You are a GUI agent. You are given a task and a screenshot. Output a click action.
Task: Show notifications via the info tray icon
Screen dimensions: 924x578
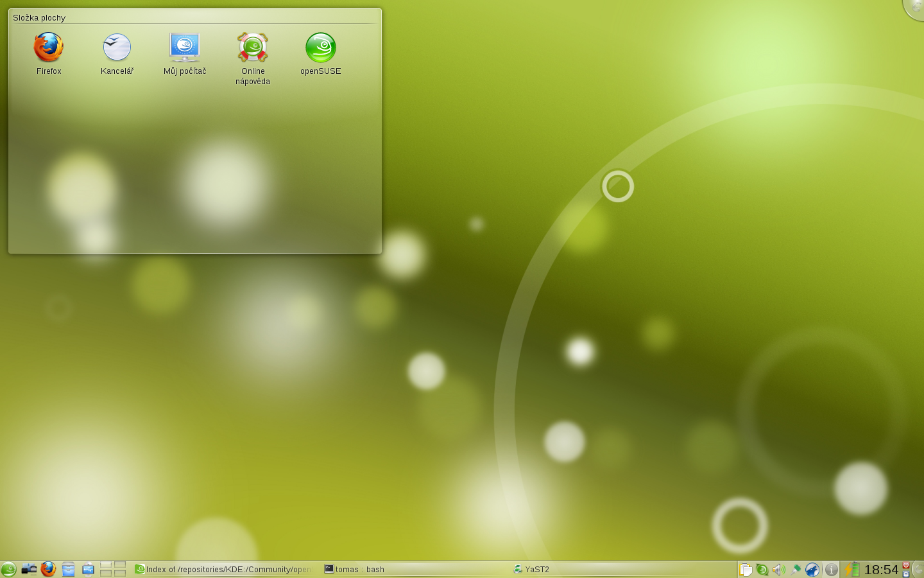coord(832,570)
